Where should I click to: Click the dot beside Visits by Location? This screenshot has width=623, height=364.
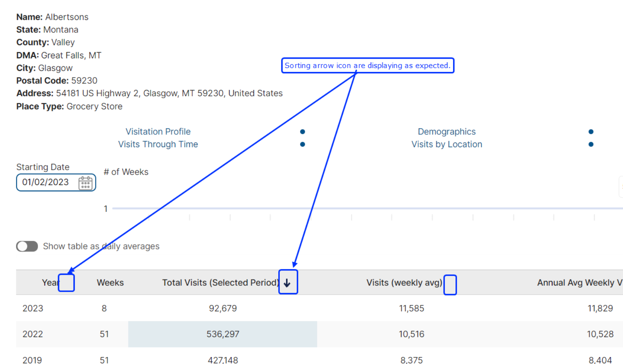(x=591, y=144)
